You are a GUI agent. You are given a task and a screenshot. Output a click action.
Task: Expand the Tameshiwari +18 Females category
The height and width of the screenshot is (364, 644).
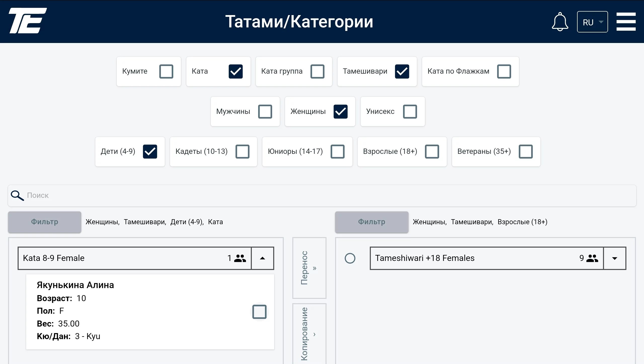tap(614, 258)
